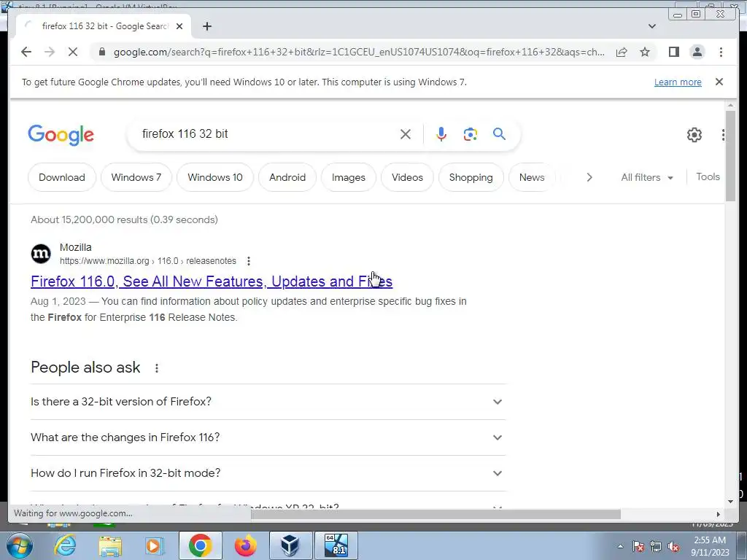
Task: Click the Mozilla site favicon
Action: (x=41, y=254)
